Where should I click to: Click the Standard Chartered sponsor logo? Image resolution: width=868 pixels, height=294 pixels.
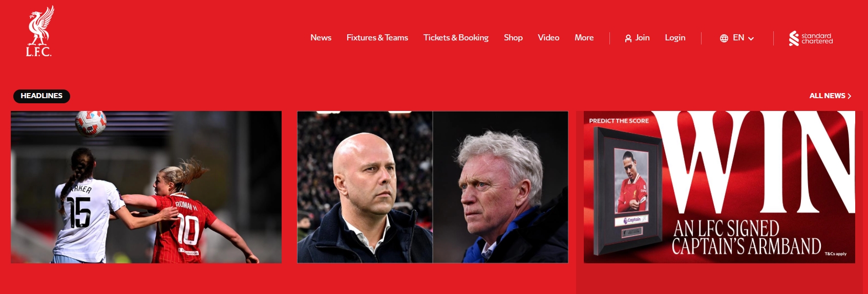[811, 38]
